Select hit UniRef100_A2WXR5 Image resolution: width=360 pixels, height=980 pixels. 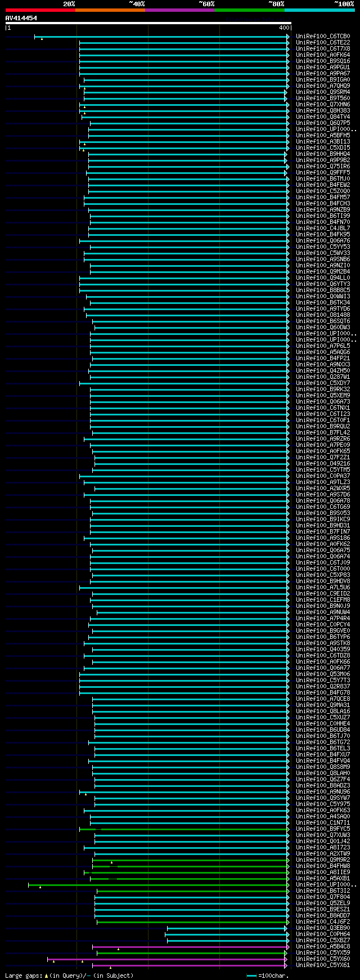click(x=323, y=489)
